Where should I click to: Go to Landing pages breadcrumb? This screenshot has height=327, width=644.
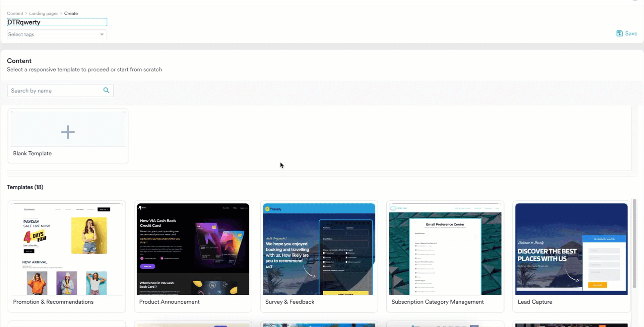(44, 13)
